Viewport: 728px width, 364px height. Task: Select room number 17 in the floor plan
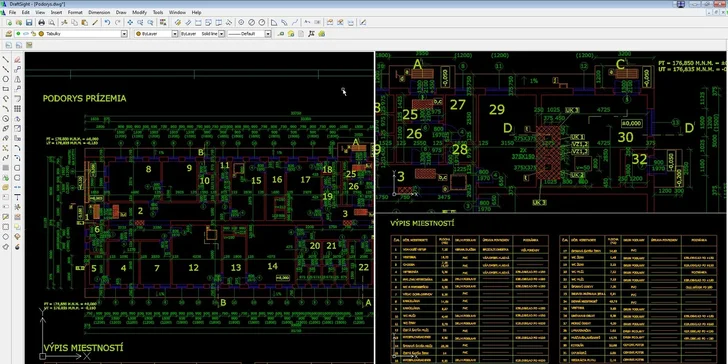[305, 180]
